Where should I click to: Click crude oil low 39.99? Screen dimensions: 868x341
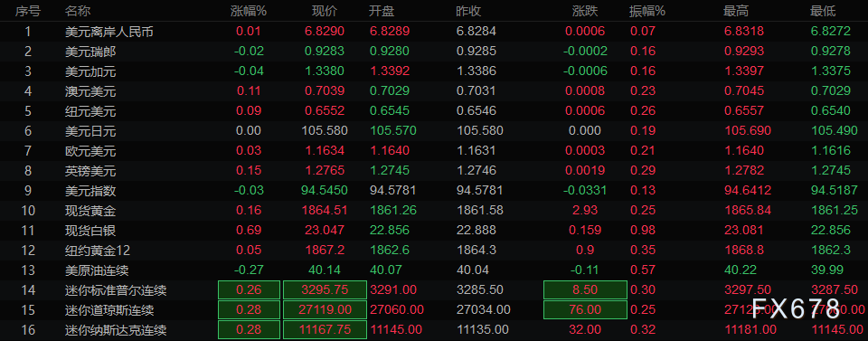[x=827, y=270]
